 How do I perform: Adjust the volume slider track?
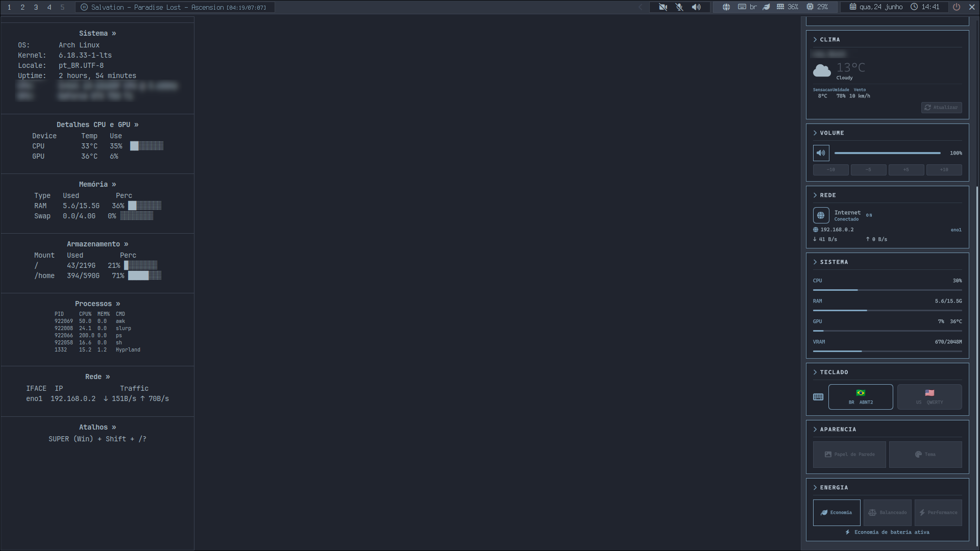pyautogui.click(x=887, y=153)
